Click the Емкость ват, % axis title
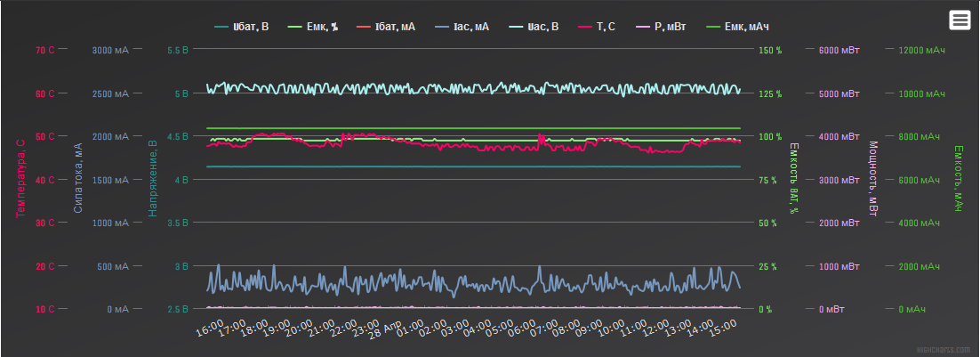 pyautogui.click(x=793, y=179)
